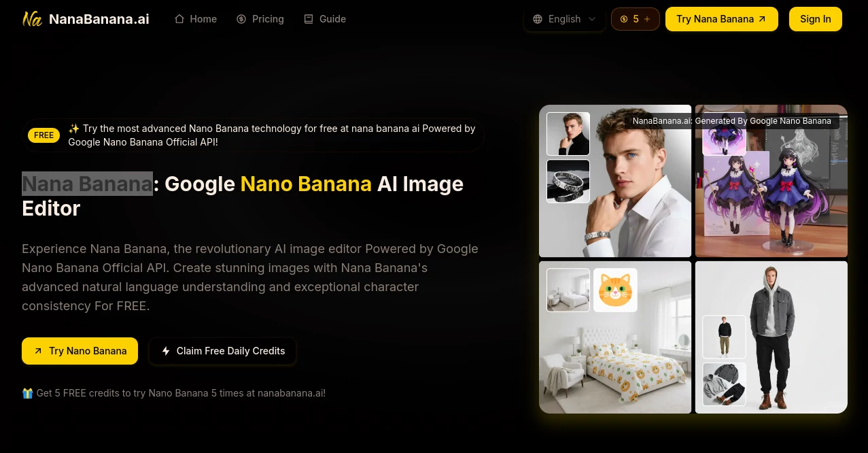Click the nanabanana.ai link in the footer text
Viewport: 868px width, 453px height.
click(x=290, y=392)
